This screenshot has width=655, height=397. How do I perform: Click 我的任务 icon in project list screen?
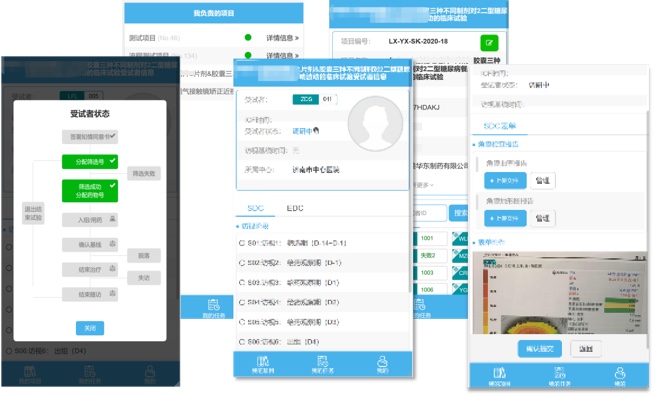(x=213, y=308)
